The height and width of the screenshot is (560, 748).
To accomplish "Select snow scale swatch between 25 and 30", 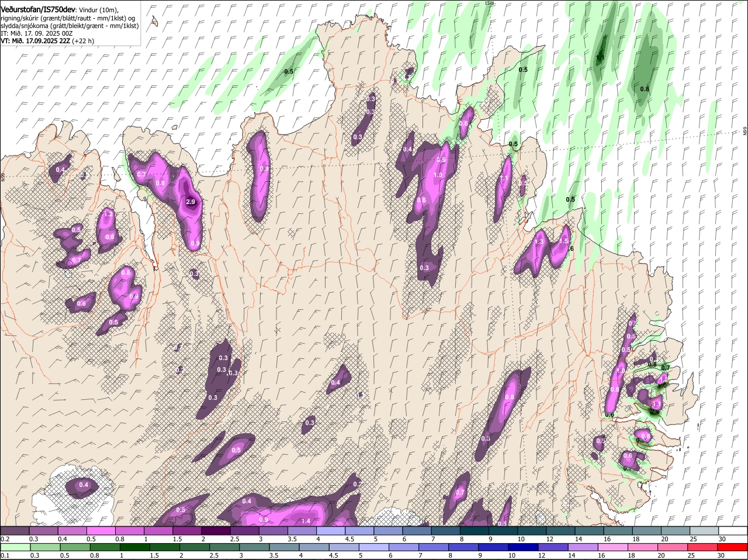I will pyautogui.click(x=704, y=531).
